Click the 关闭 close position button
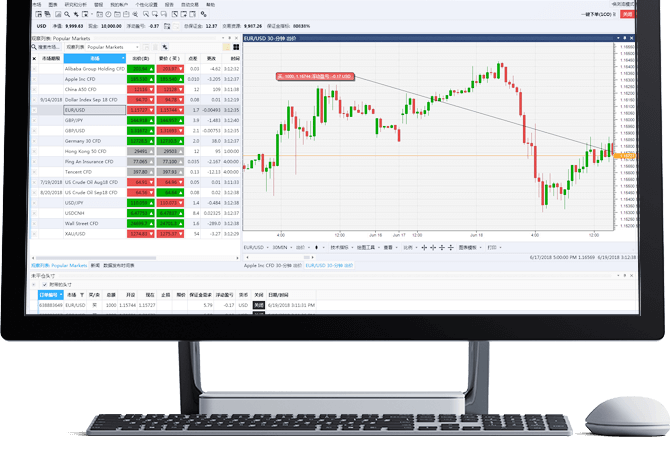This screenshot has width=670, height=450. 258,305
